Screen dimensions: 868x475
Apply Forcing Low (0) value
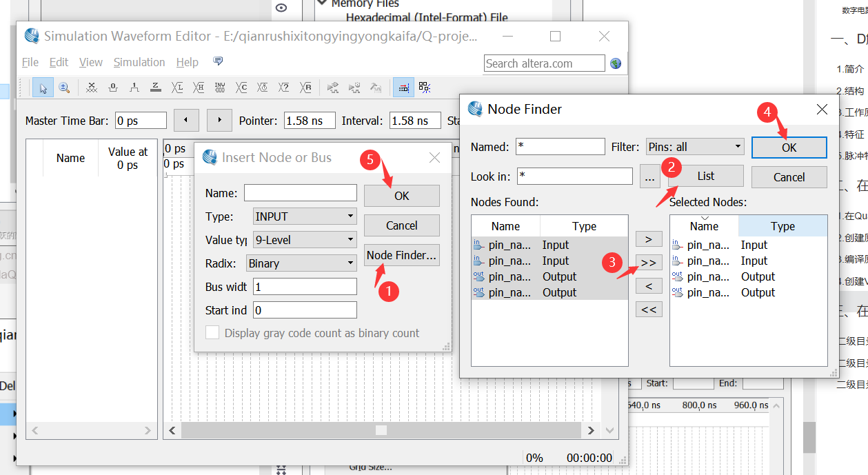[112, 88]
